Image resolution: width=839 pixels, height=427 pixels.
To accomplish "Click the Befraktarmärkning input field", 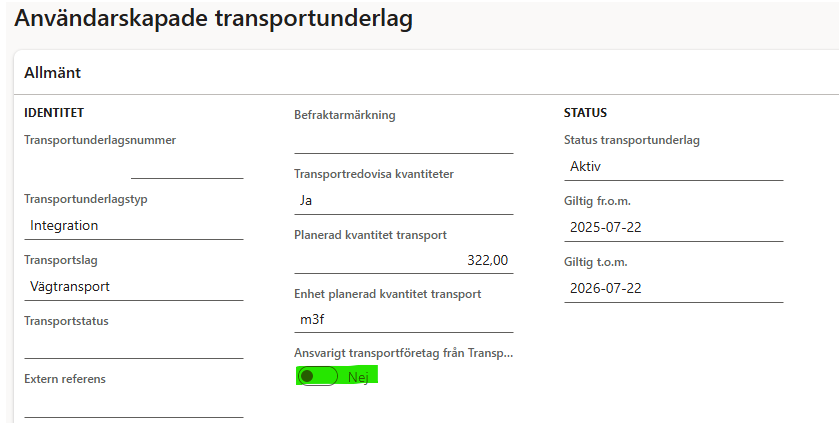I will (x=403, y=141).
